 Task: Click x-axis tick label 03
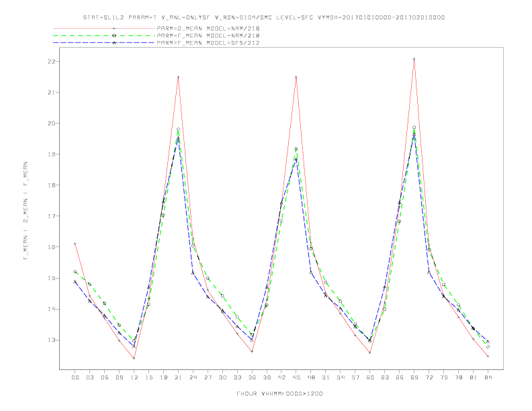pos(89,377)
